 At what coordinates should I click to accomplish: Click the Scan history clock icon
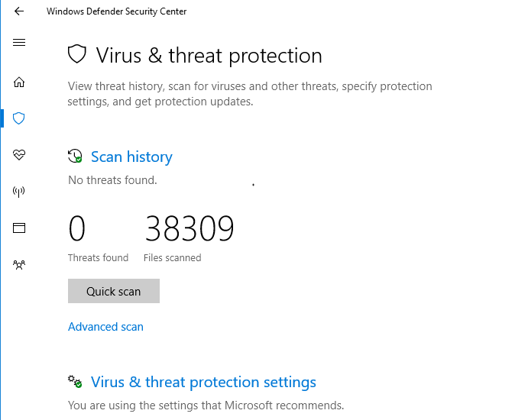(x=75, y=157)
